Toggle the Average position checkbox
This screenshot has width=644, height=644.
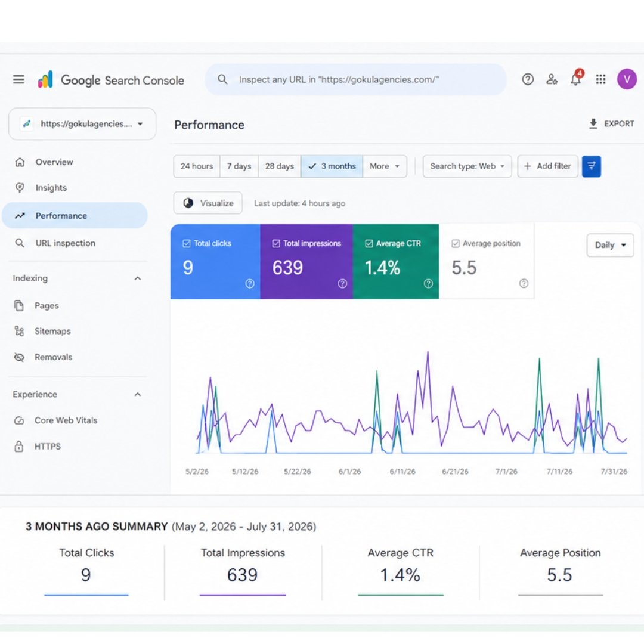pos(456,243)
